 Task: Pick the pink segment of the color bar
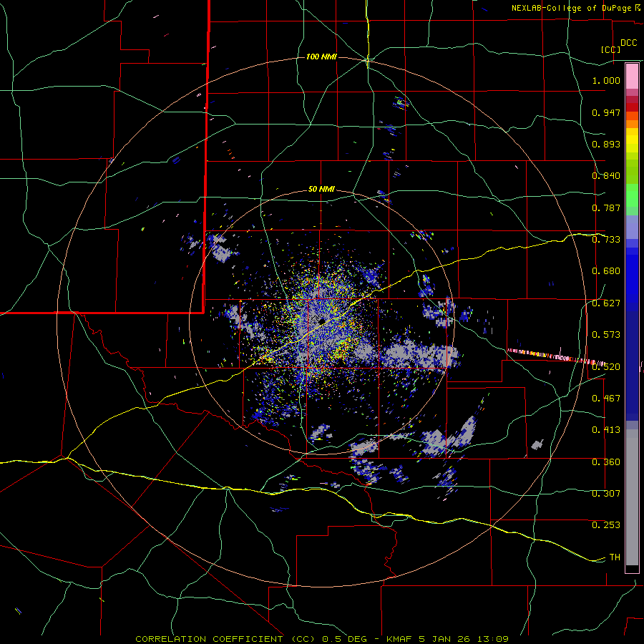tap(632, 77)
